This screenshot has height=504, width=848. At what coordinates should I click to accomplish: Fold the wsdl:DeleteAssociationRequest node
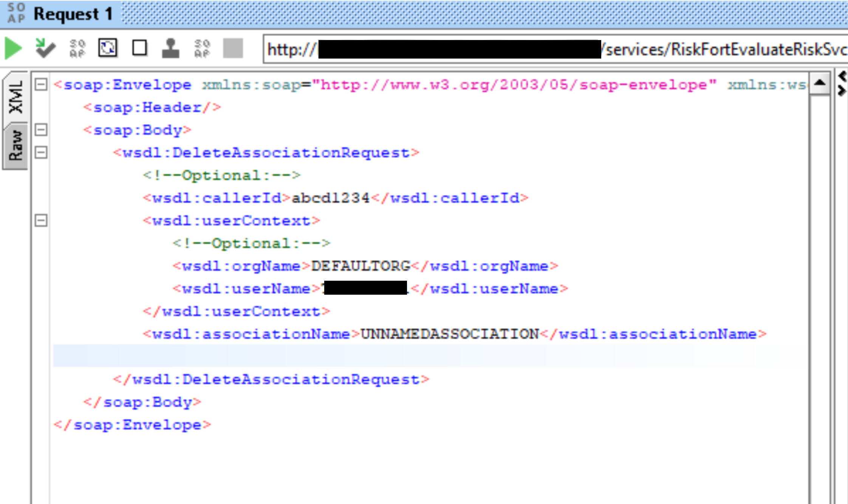coord(41,153)
